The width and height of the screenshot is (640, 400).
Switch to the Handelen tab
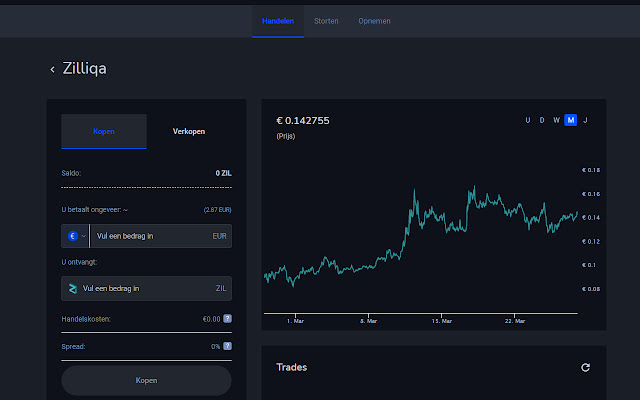tap(278, 21)
